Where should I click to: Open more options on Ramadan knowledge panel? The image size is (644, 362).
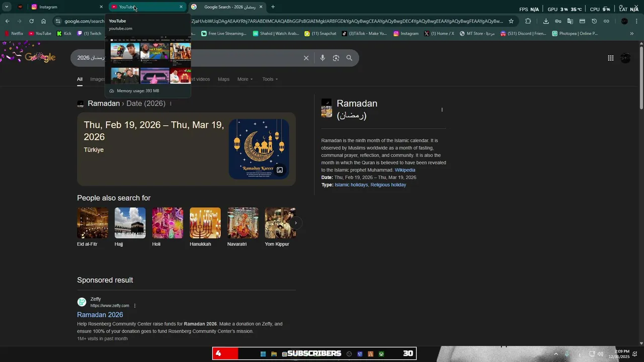coord(442,110)
